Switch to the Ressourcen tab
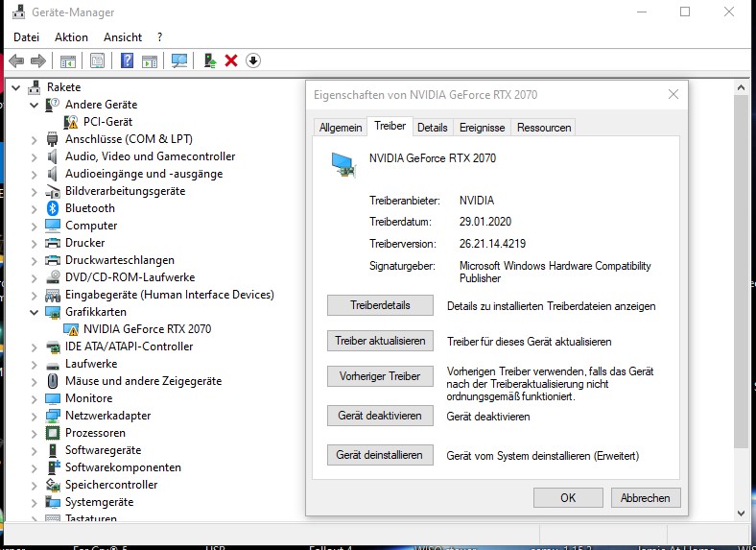The image size is (756, 550). coord(544,128)
